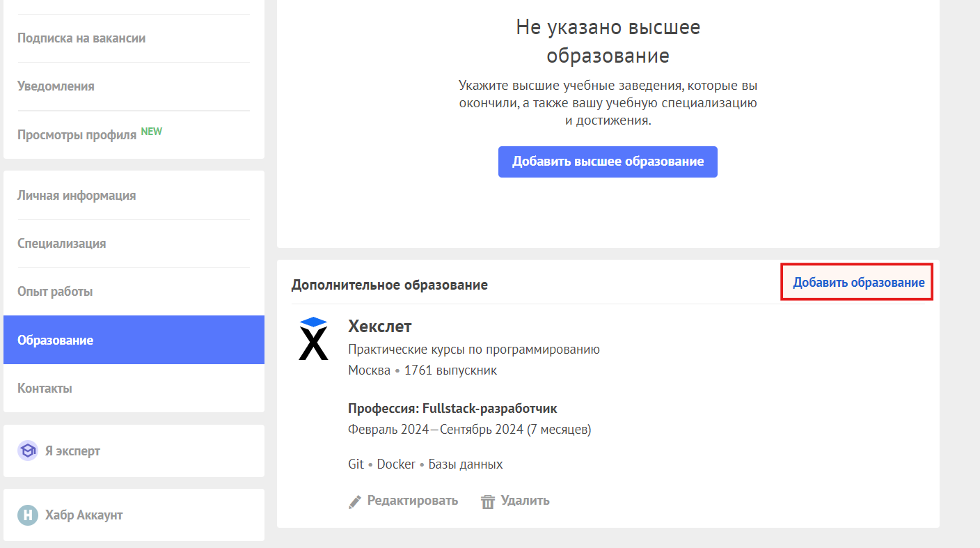Click the trash can icon next to Удалить

pyautogui.click(x=488, y=501)
